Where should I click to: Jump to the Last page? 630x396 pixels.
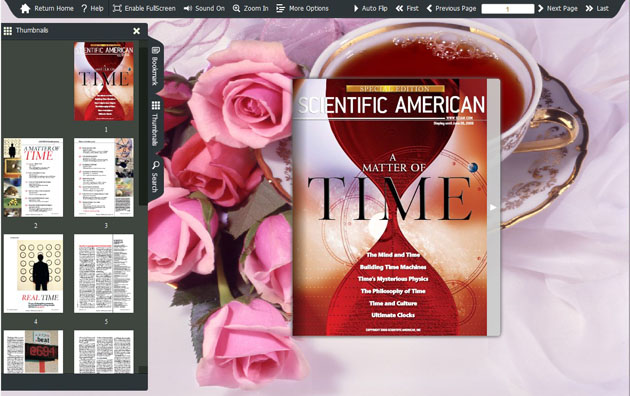597,8
